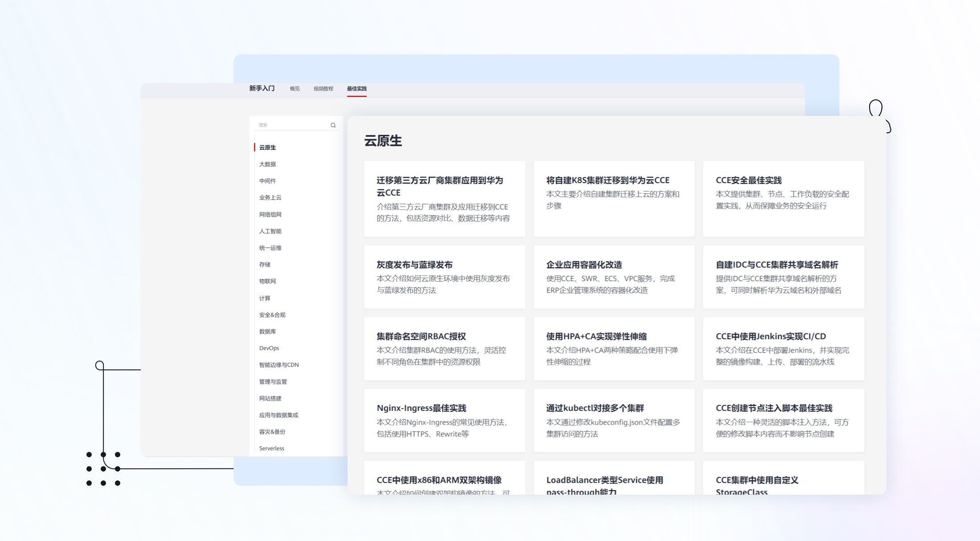Click the sidebar search input field
Screen dimensions: 980x541
pyautogui.click(x=292, y=125)
